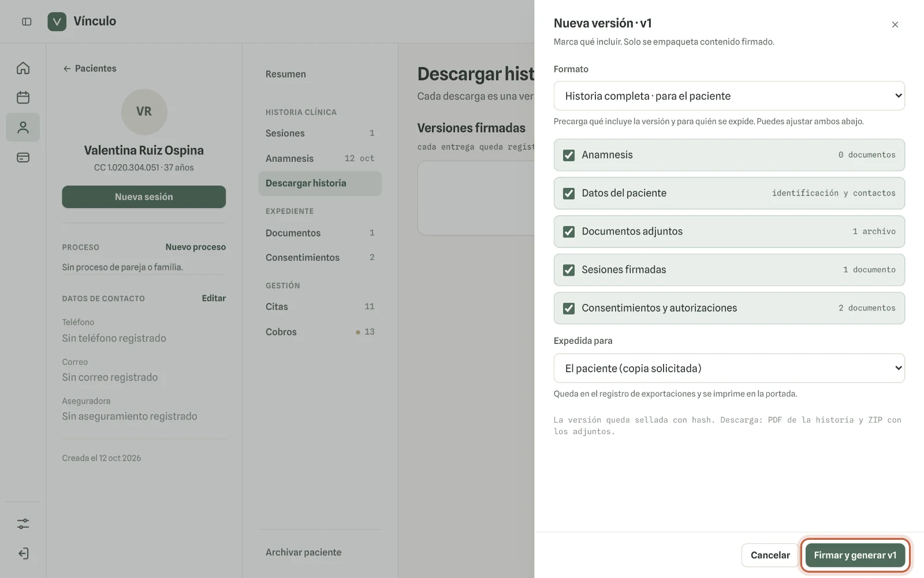
Task: Uncheck Anamnesis checkbox
Action: pyautogui.click(x=569, y=155)
